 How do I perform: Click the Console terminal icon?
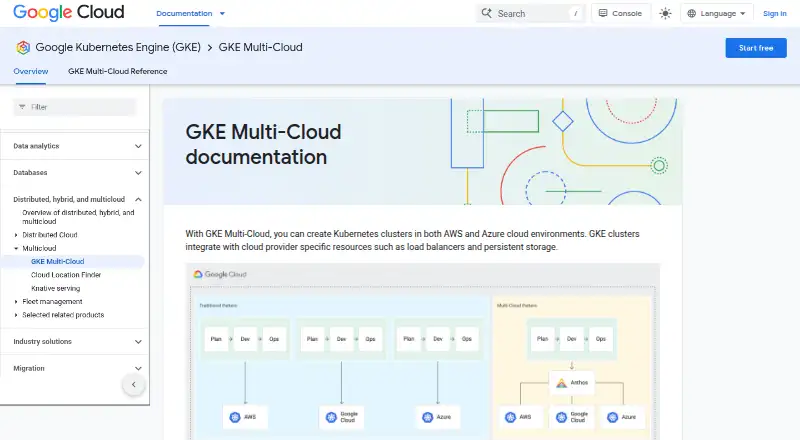pyautogui.click(x=603, y=13)
